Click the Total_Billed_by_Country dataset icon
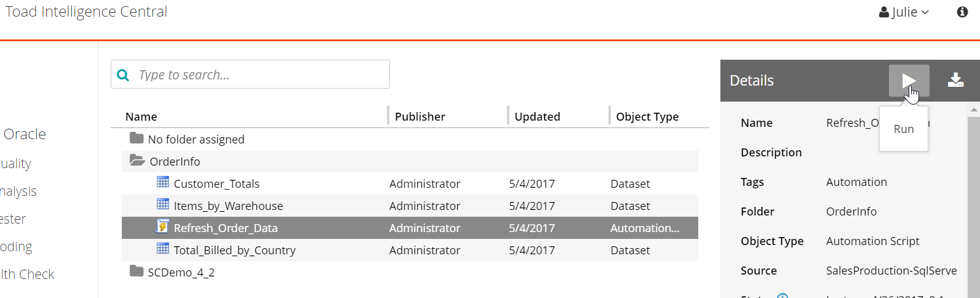Viewport: 980px width, 298px height. click(x=163, y=248)
